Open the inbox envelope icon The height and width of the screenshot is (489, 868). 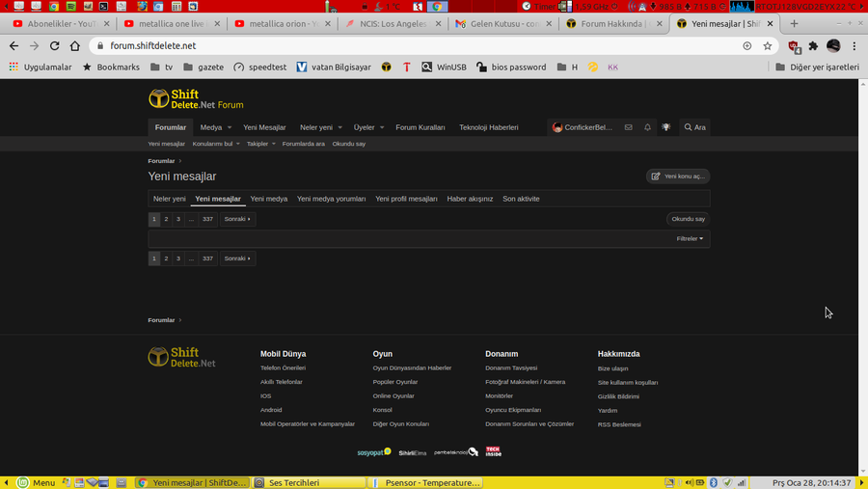pos(628,127)
